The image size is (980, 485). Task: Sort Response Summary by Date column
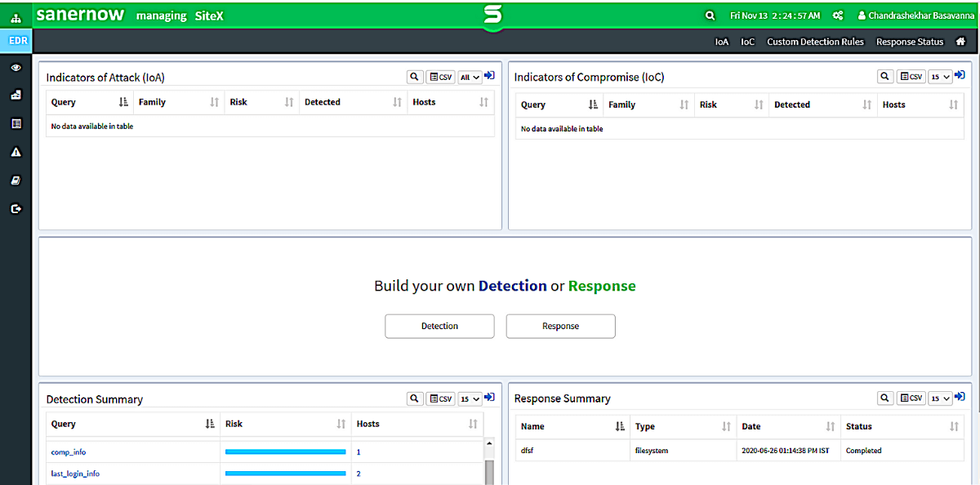tap(789, 426)
